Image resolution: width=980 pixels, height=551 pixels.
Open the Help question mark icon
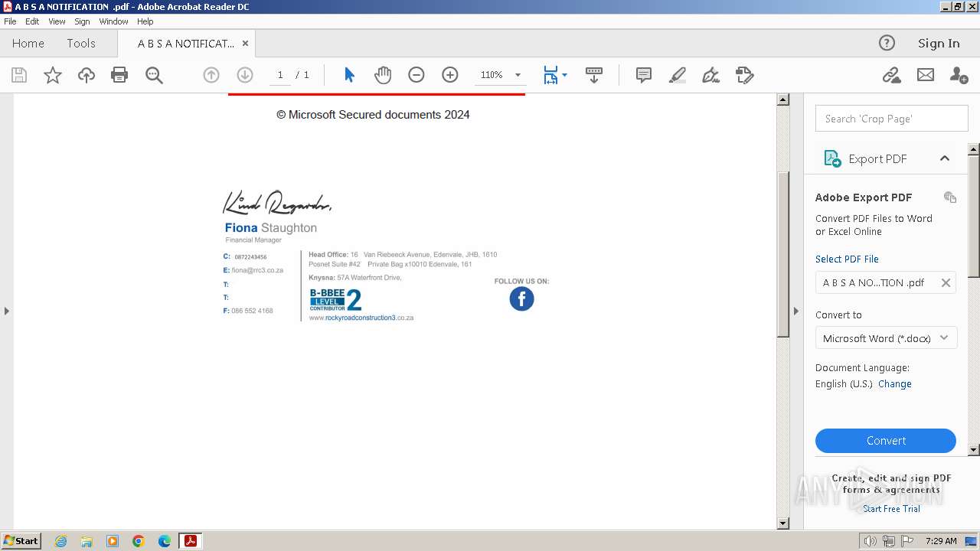tap(887, 43)
